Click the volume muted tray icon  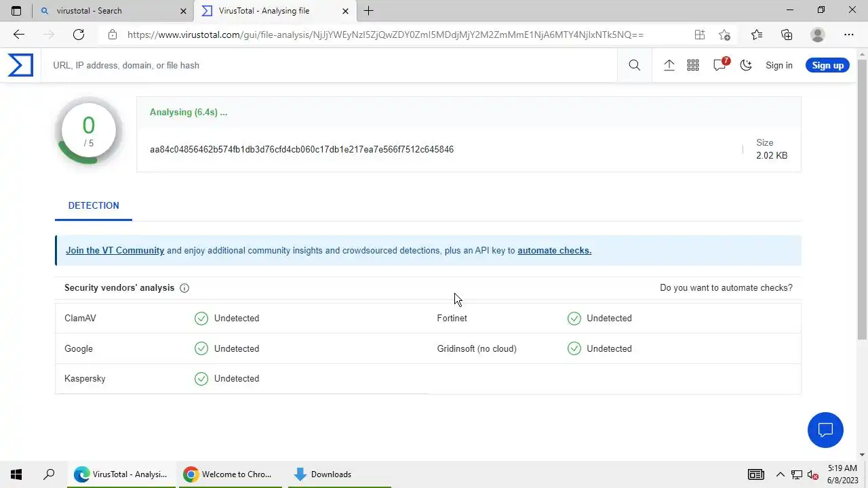812,474
